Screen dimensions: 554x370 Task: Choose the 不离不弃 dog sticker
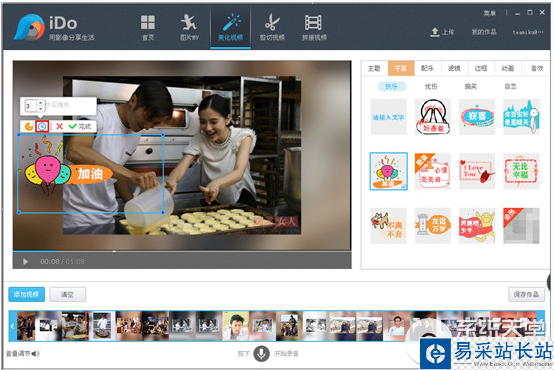(x=388, y=226)
